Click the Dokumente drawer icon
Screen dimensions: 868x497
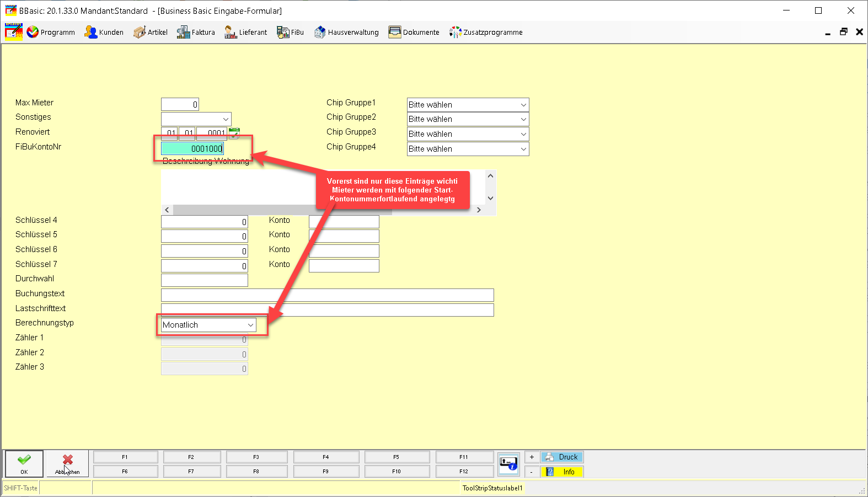395,32
